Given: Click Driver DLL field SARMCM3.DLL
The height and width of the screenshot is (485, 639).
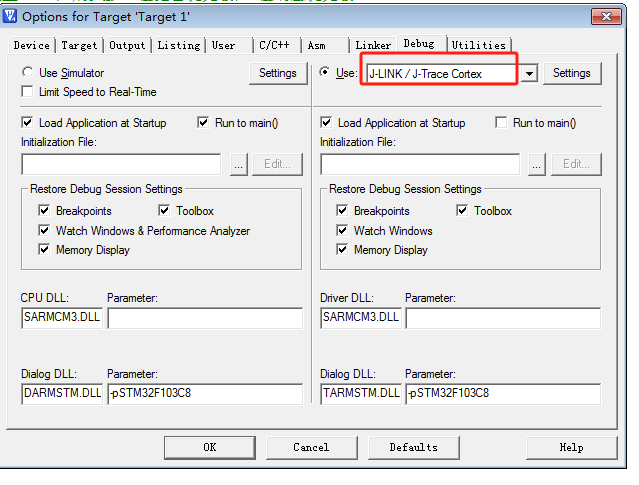Looking at the screenshot, I should (361, 318).
